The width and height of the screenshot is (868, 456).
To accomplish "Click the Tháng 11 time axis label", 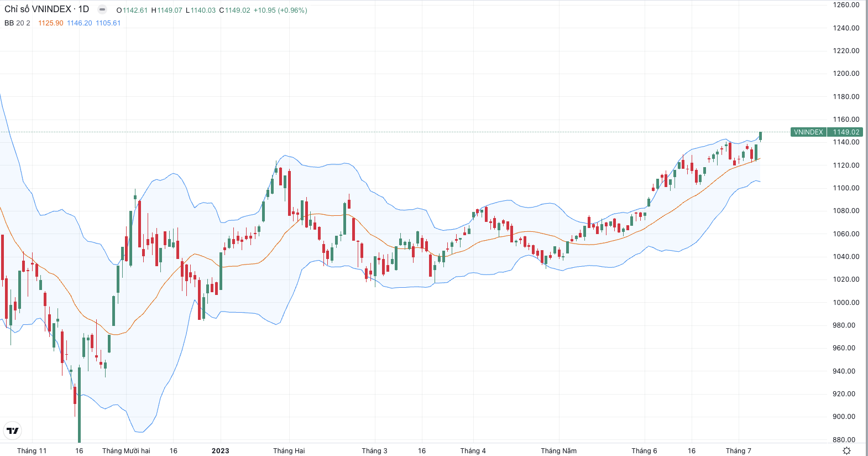I will pyautogui.click(x=32, y=450).
